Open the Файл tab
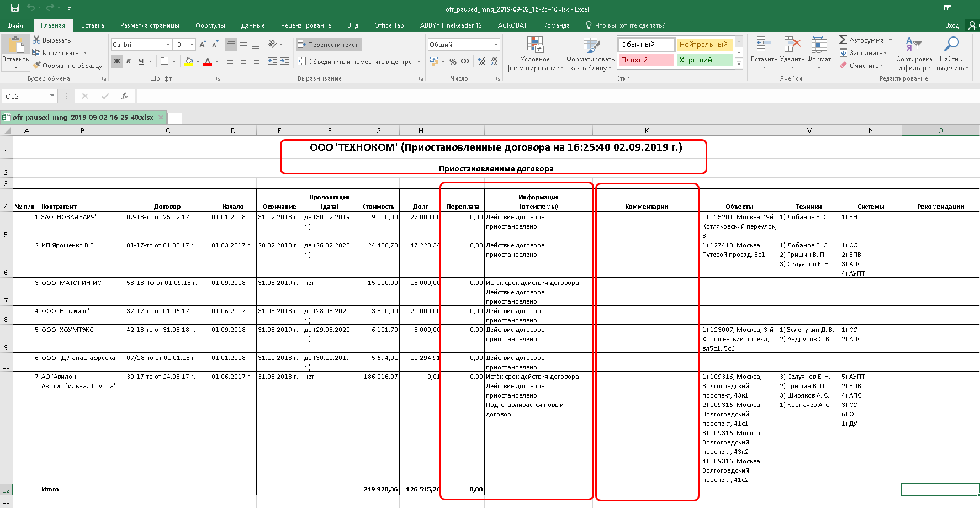 click(15, 25)
